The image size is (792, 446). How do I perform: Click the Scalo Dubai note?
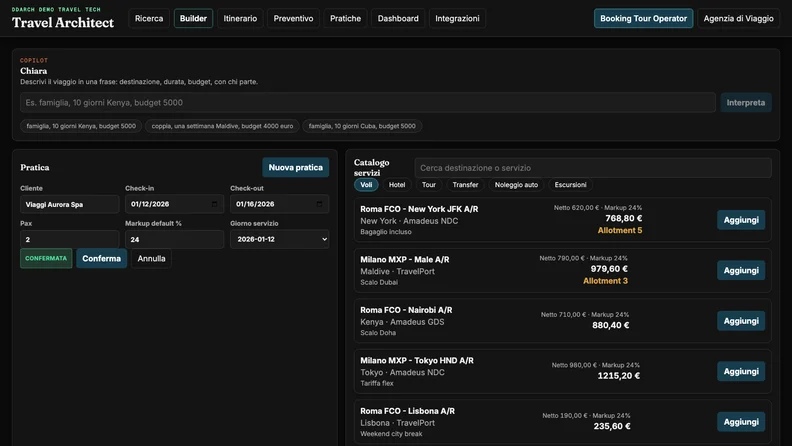379,282
